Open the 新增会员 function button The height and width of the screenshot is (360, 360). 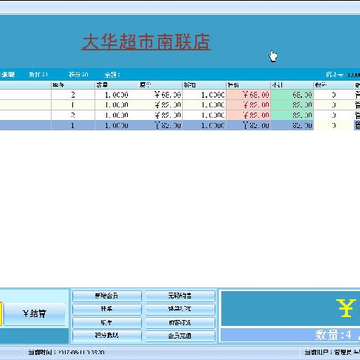pos(107,296)
